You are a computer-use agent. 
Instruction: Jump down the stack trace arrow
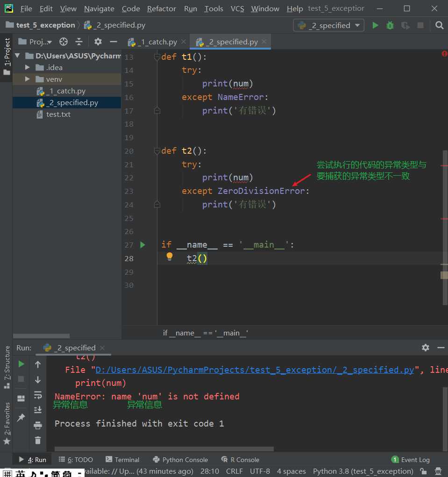[x=38, y=380]
